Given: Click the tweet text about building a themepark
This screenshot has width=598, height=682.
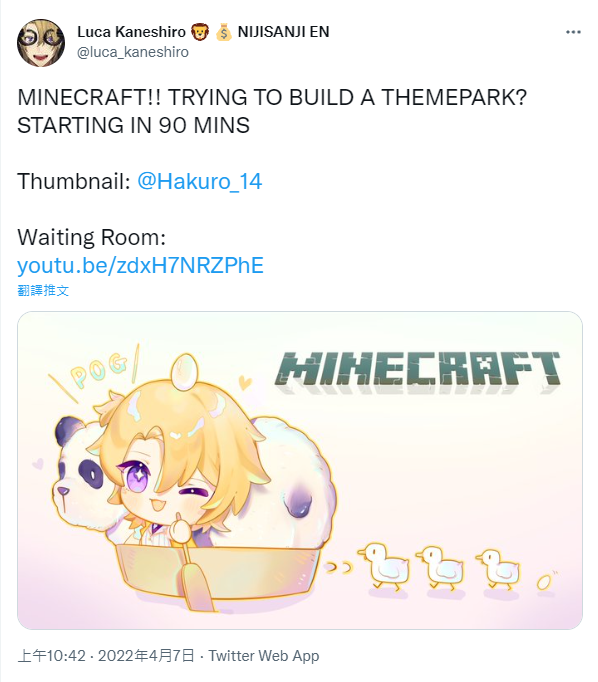Looking at the screenshot, I should [272, 111].
